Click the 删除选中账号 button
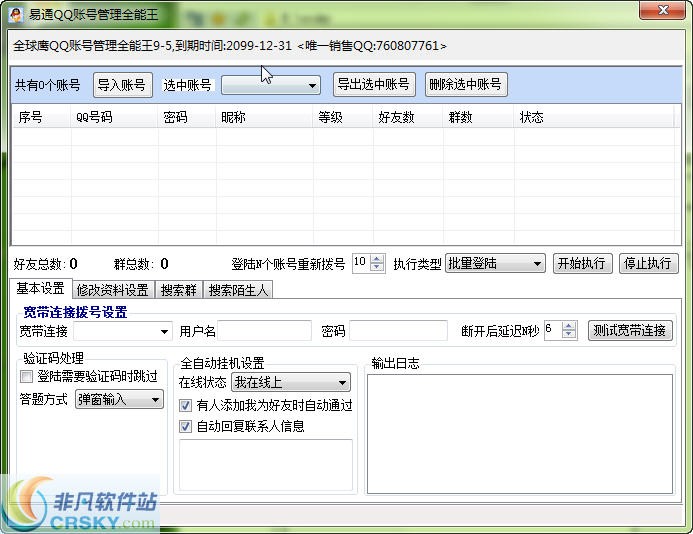 coord(466,84)
